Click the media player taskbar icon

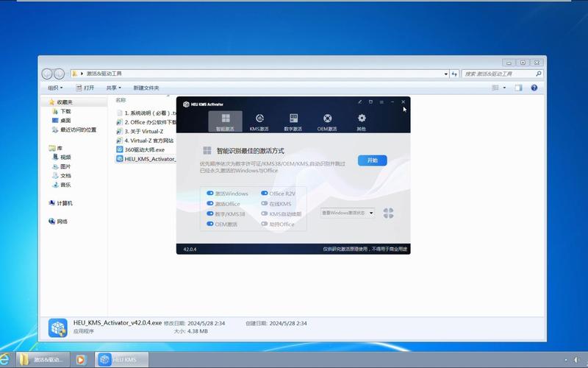80,360
